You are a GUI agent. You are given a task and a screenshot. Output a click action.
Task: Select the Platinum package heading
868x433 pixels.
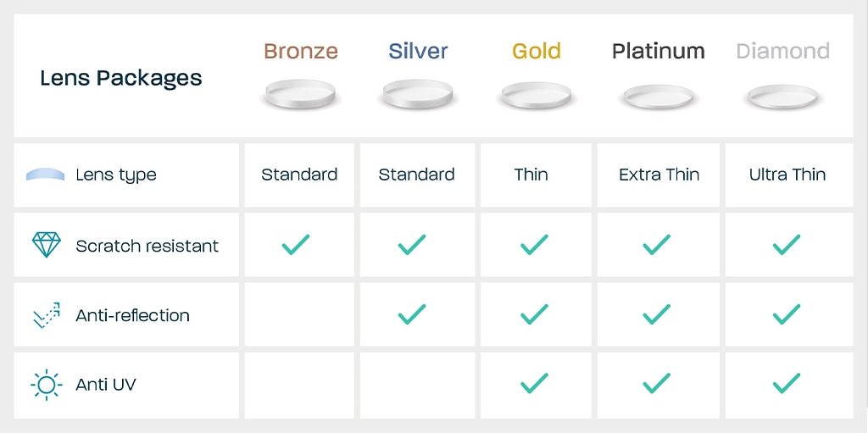tap(659, 51)
